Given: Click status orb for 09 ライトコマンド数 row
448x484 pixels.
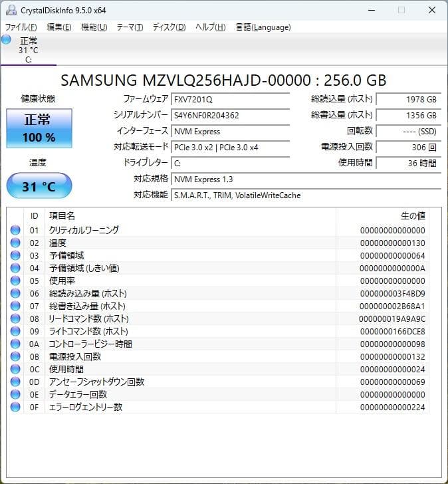Looking at the screenshot, I should click(x=15, y=331).
